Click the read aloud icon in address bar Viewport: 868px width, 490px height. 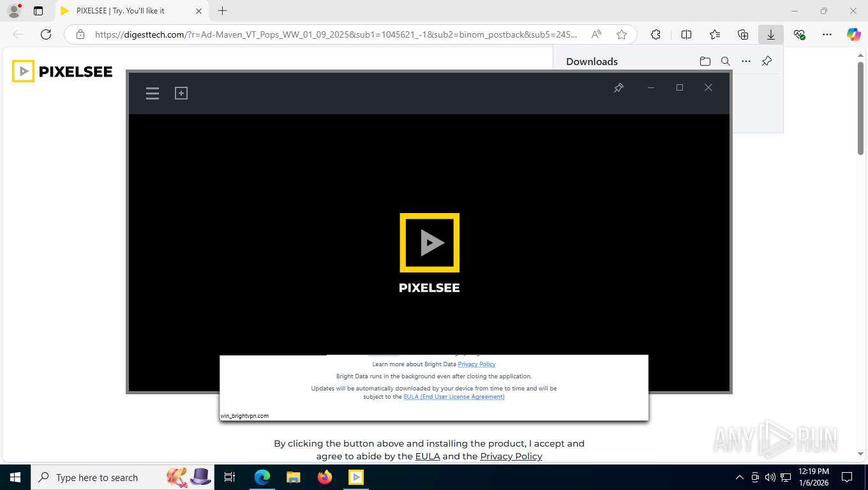(x=596, y=34)
